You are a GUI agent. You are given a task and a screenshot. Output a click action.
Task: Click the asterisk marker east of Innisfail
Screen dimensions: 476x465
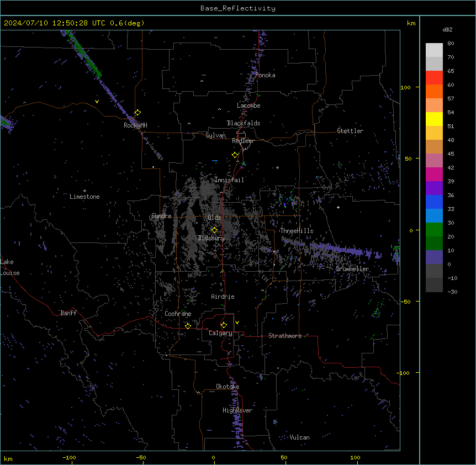[277, 168]
